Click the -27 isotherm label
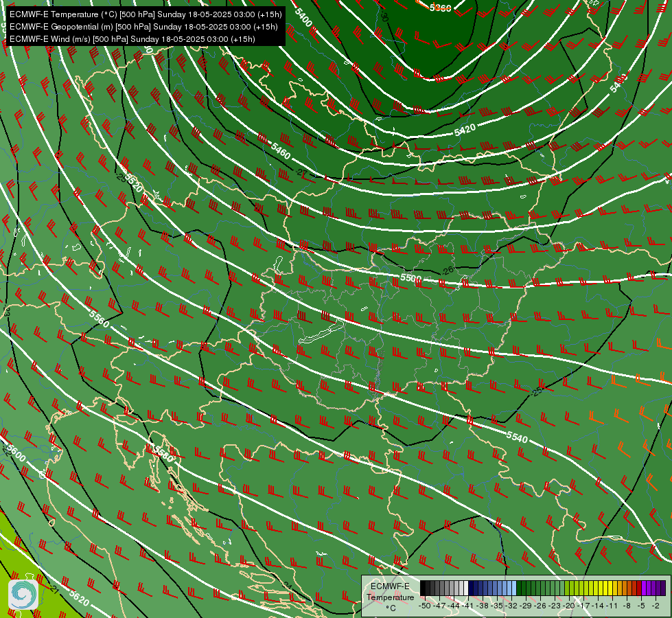Image resolution: width=672 pixels, height=618 pixels. pyautogui.click(x=302, y=172)
